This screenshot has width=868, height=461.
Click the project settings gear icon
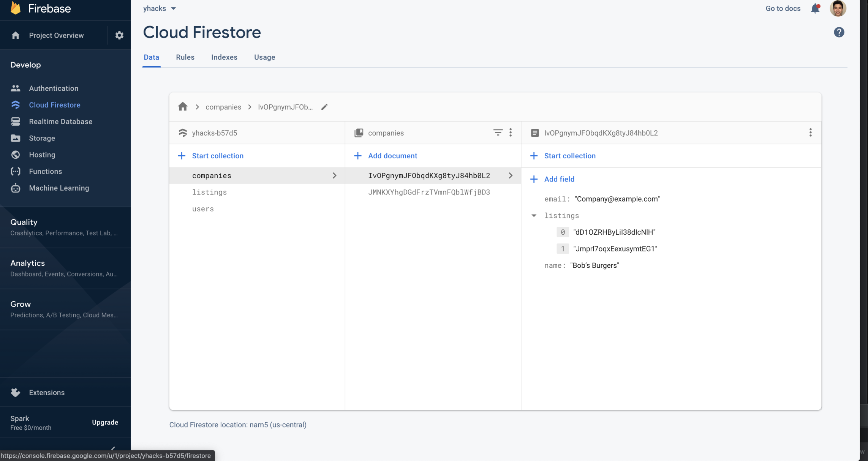pyautogui.click(x=119, y=35)
